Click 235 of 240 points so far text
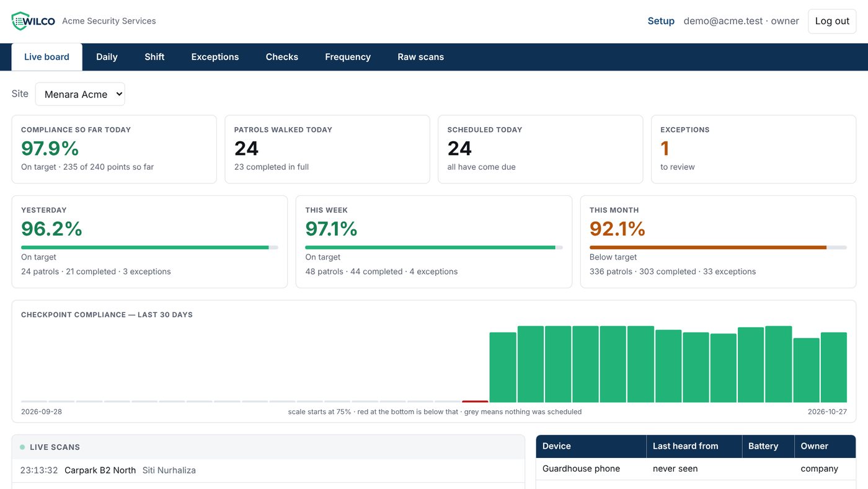 [x=108, y=167]
